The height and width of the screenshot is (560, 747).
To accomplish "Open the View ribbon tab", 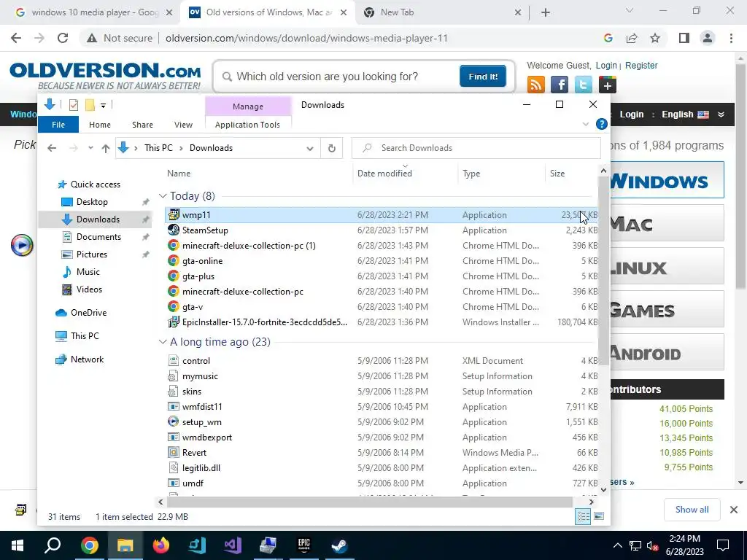I will [183, 124].
